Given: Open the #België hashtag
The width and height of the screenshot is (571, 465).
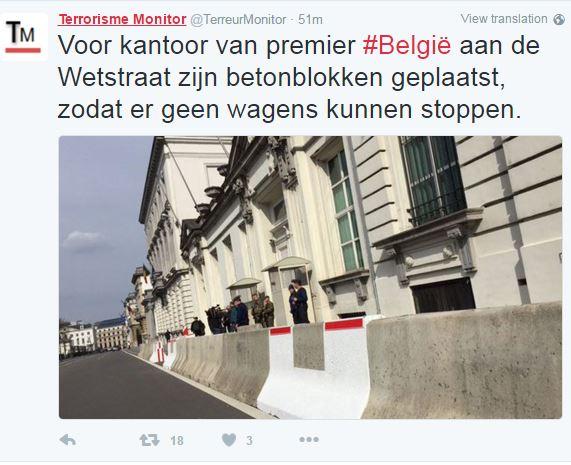Looking at the screenshot, I should pos(407,46).
